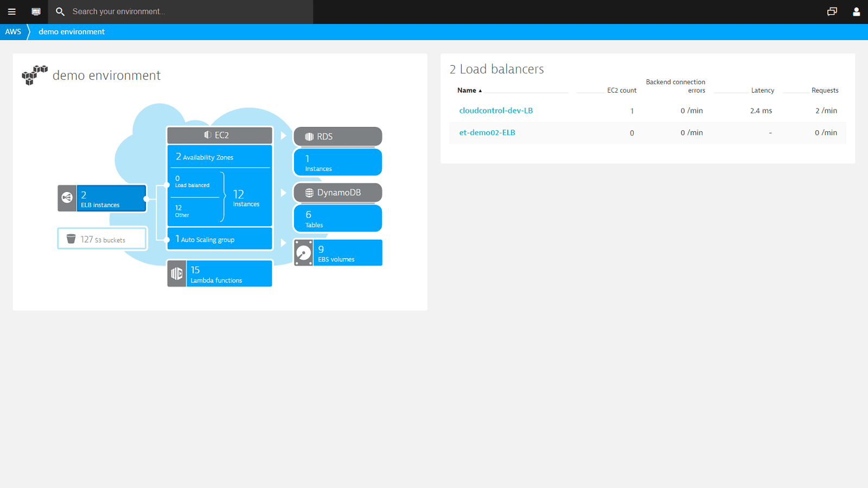
Task: Click the DynamoDB globe icon
Action: (x=309, y=192)
